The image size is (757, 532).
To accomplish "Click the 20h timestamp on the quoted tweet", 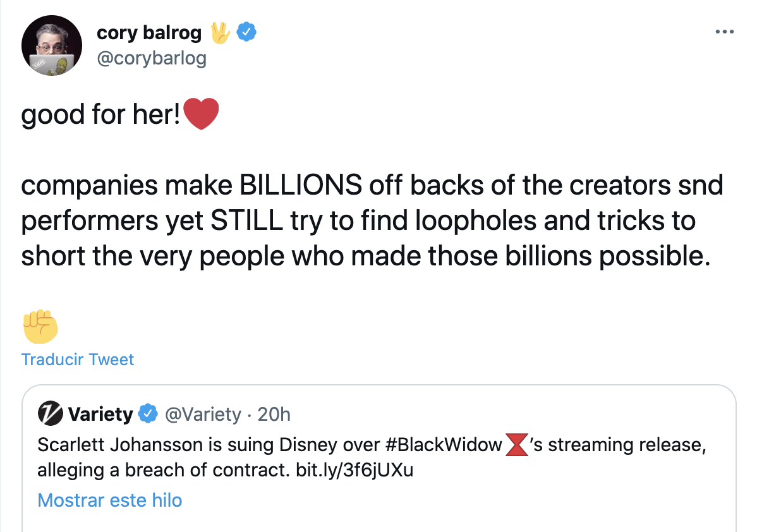I will [274, 414].
